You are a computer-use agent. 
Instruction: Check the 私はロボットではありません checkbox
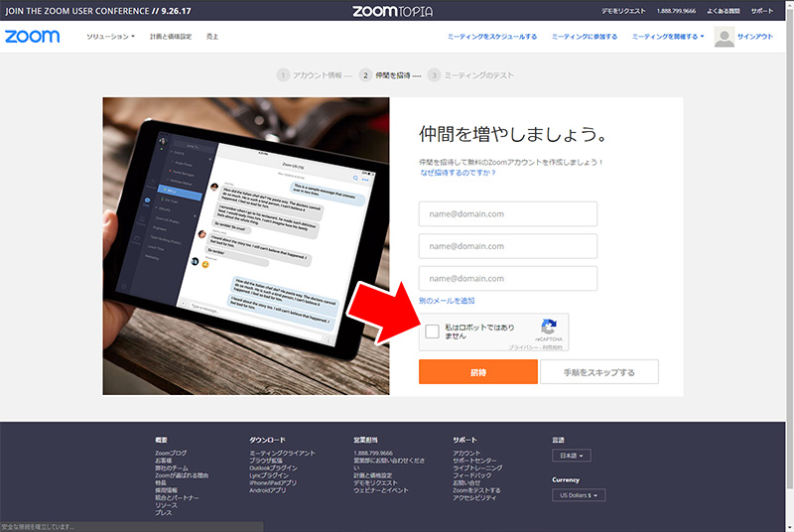[x=432, y=332]
